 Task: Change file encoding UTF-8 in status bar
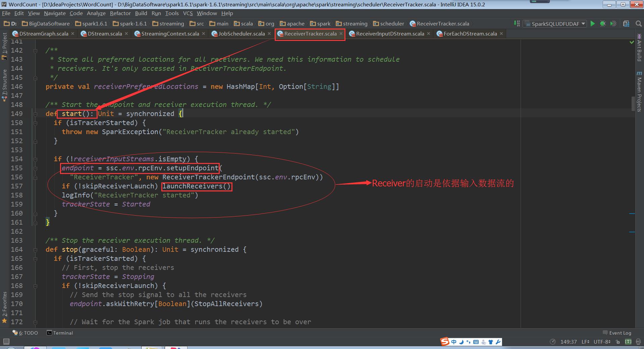pos(602,342)
